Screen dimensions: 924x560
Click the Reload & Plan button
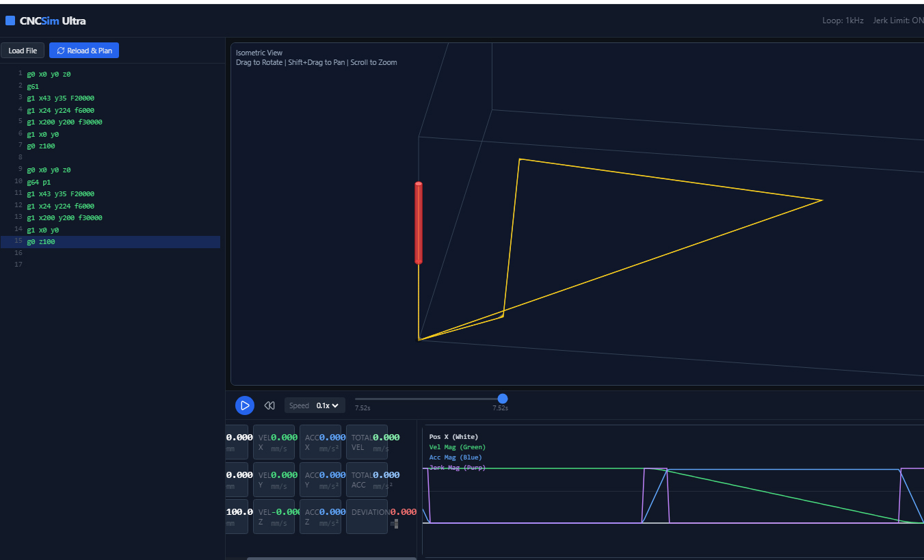click(x=84, y=51)
